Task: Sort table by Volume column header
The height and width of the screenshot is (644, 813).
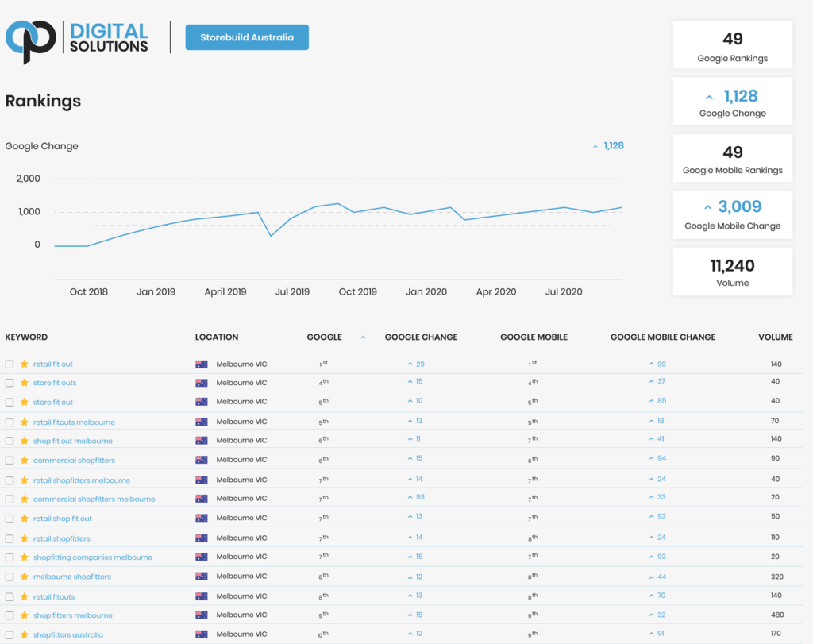Action: pos(775,337)
